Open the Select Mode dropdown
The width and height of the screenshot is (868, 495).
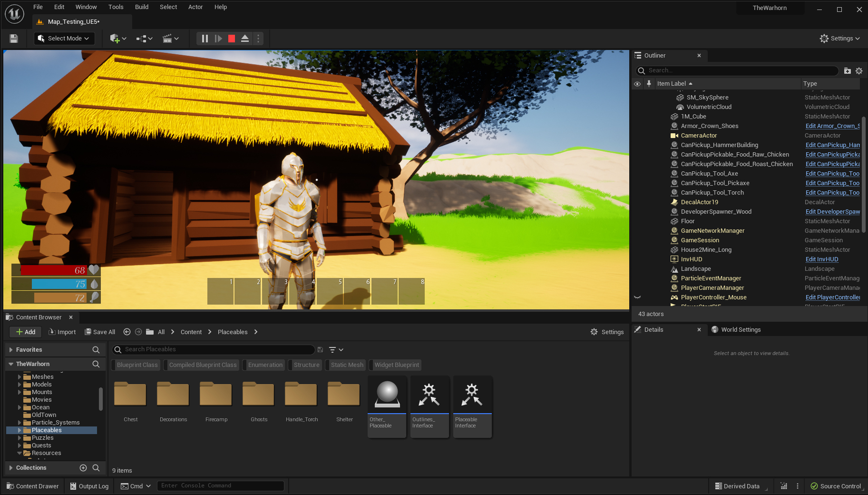pos(64,39)
